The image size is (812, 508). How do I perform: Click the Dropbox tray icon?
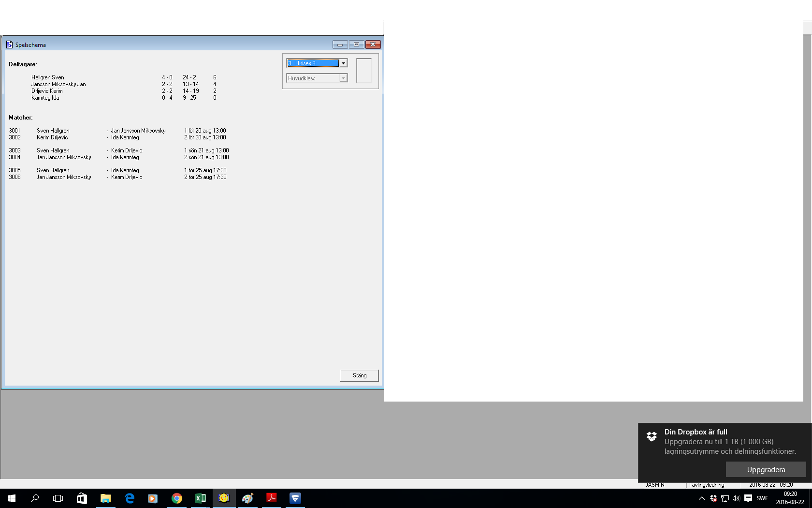coord(713,498)
